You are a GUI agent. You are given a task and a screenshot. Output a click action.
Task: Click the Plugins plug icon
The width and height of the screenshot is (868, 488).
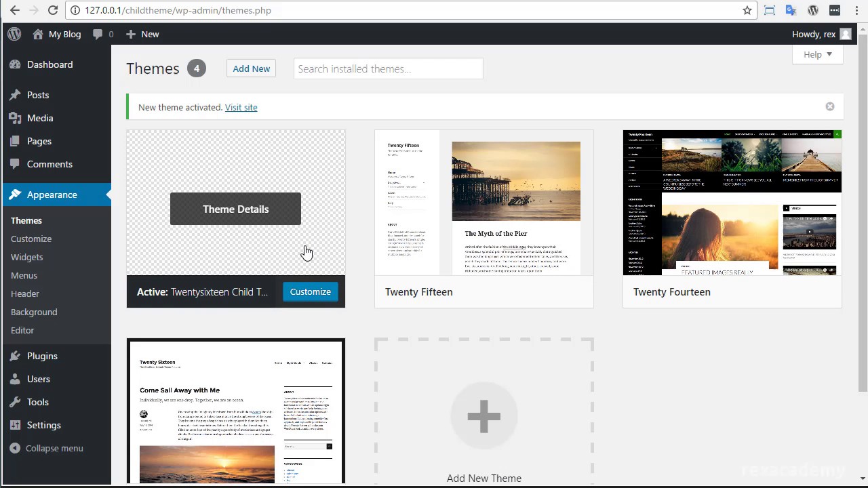pyautogui.click(x=15, y=356)
